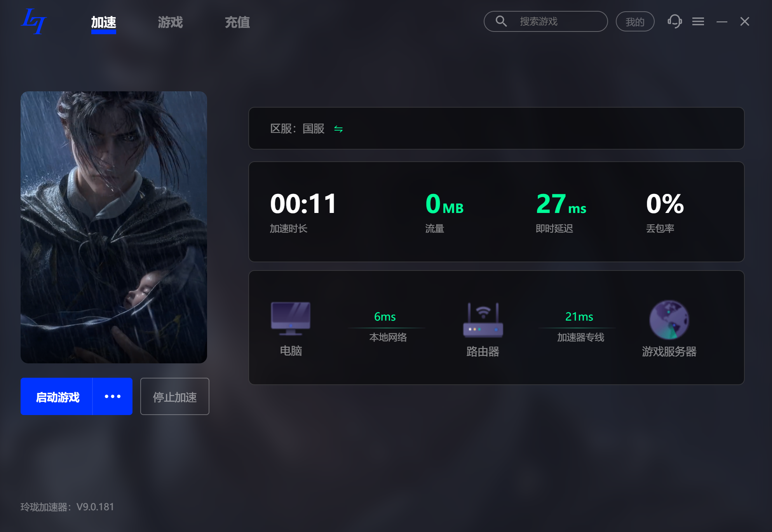772x532 pixels.
Task: Click the 0% packet loss value
Action: 665,204
